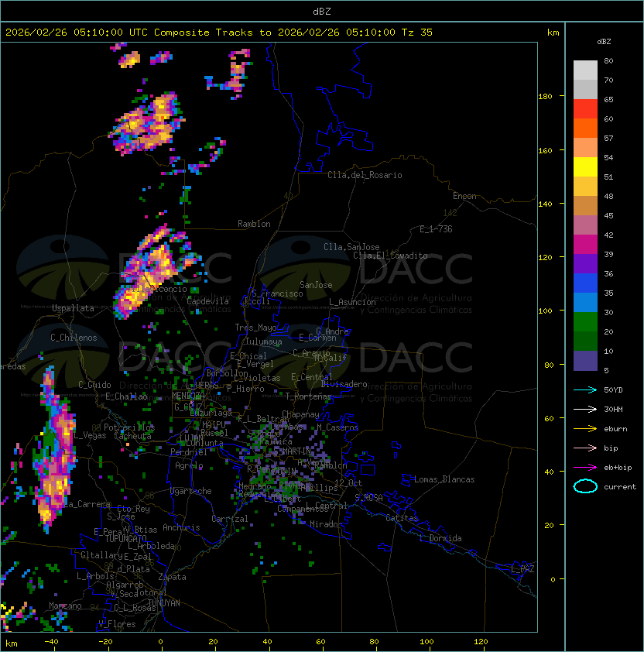Pick the purple swatch in dBZ scale
The width and height of the screenshot is (644, 652).
[x=585, y=263]
